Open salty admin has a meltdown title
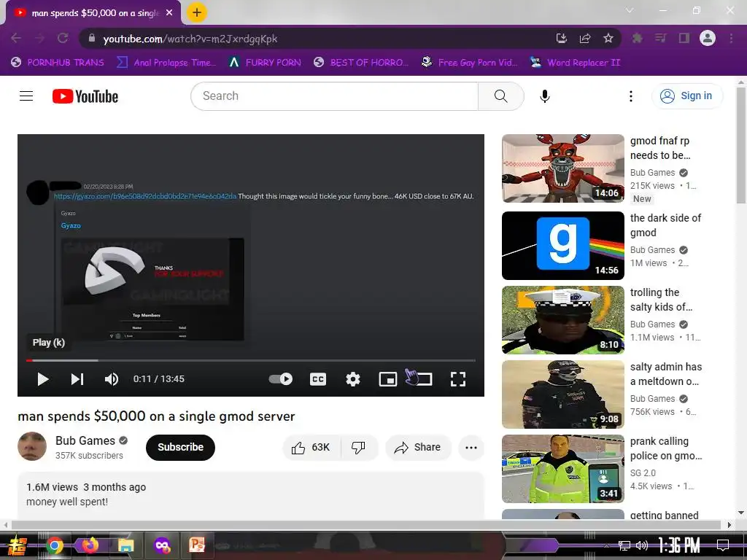This screenshot has height=560, width=747. [x=666, y=374]
